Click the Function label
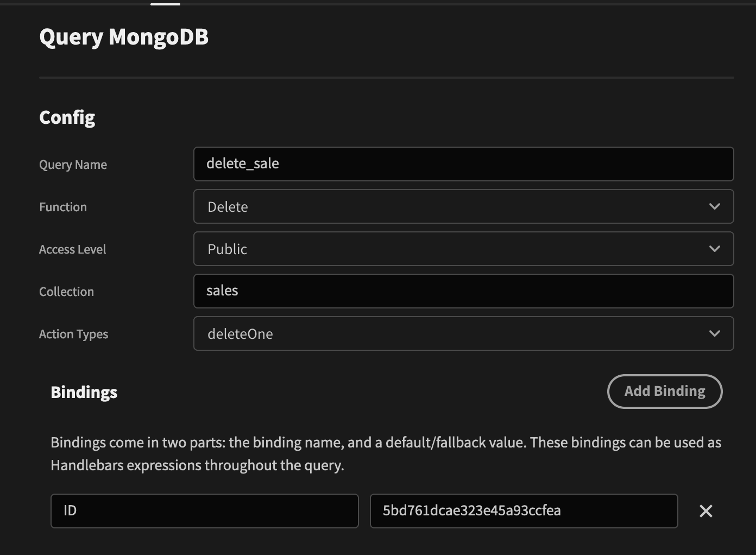Screen dimensions: 756x555 coord(63,207)
